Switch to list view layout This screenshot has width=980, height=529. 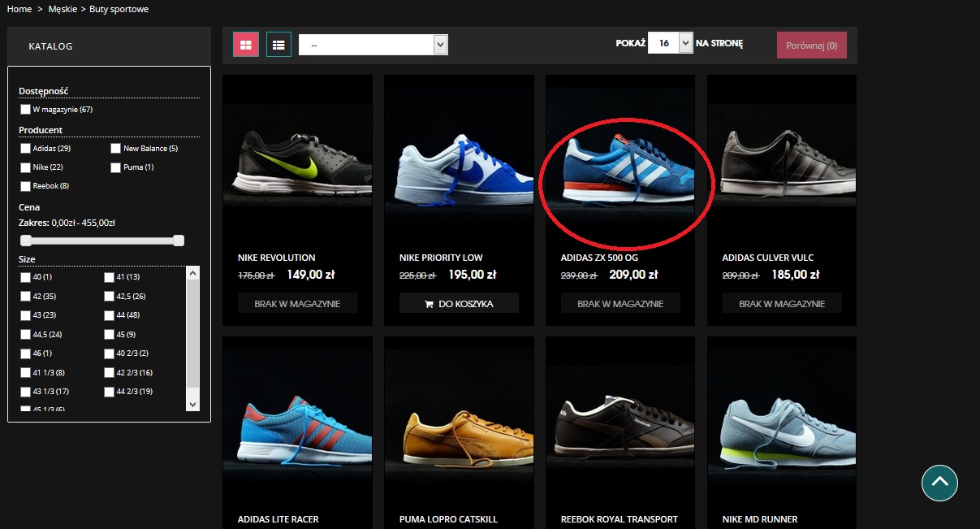pos(278,45)
